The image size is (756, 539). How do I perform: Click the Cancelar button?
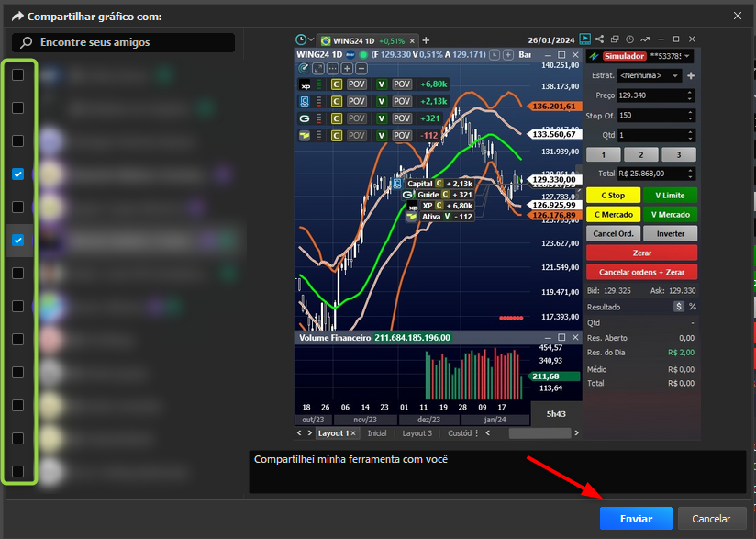point(712,519)
